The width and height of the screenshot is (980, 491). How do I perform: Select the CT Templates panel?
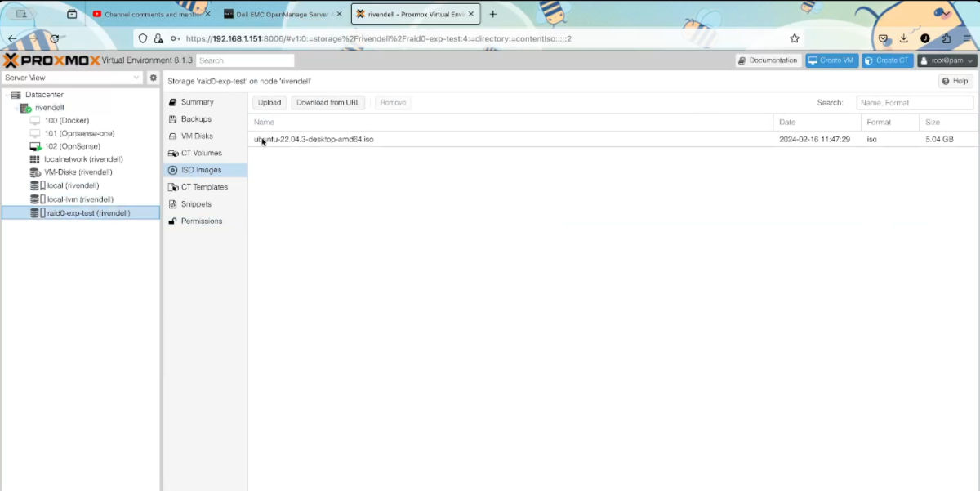tap(202, 186)
